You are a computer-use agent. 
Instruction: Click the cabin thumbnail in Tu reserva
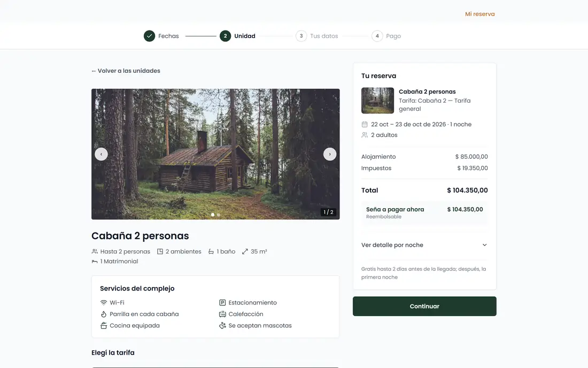[x=377, y=101]
